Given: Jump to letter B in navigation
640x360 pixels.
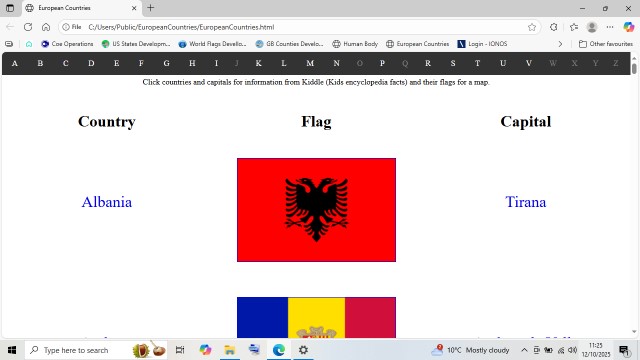Looking at the screenshot, I should [x=40, y=63].
